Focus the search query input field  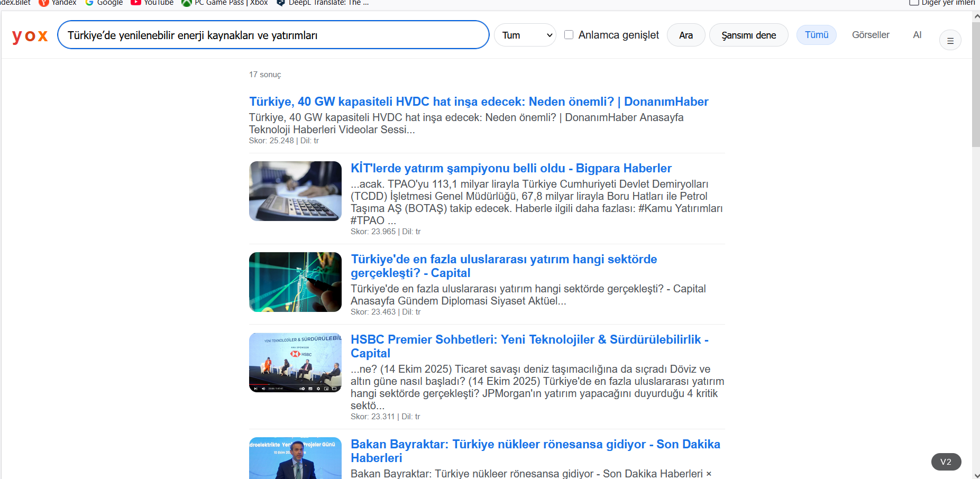[273, 35]
